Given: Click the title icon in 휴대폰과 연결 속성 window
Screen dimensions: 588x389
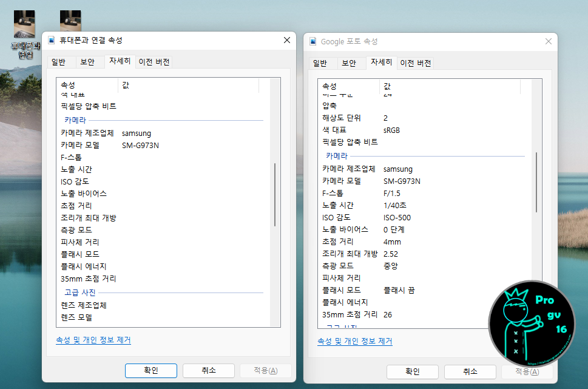Looking at the screenshot, I should tap(52, 40).
